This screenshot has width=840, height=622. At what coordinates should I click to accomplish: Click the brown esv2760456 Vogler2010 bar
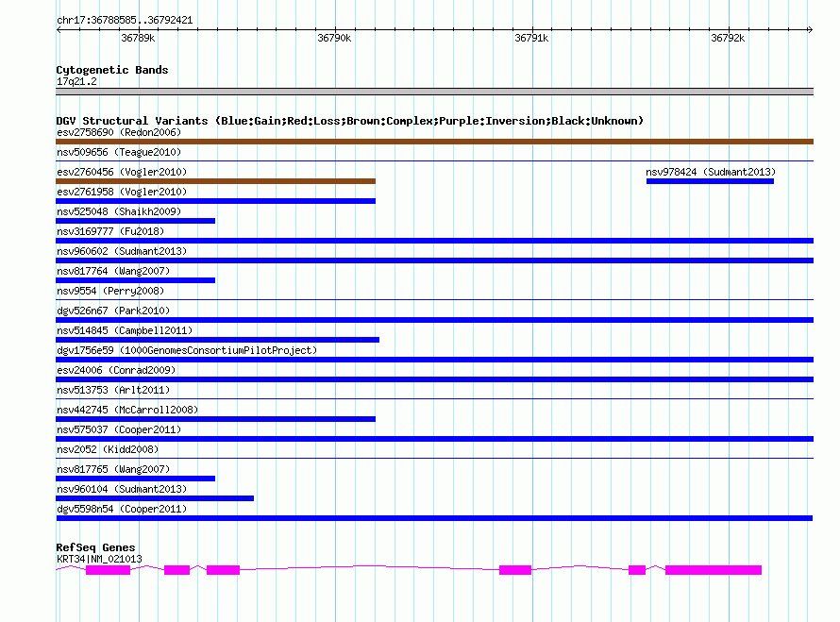pos(215,181)
